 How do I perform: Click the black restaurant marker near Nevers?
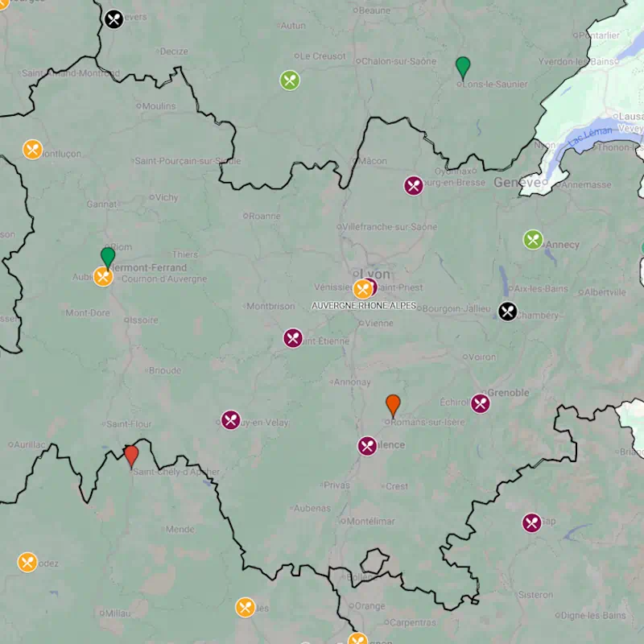pos(114,19)
